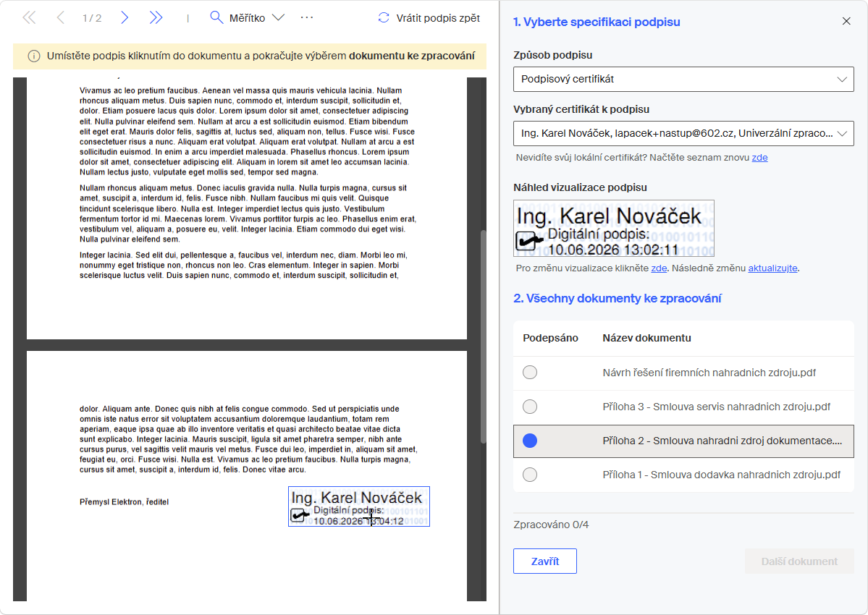Viewport: 868px width, 615px height.
Task: Choose the Příloha 2 - Smlouva nahradni zdroj row
Action: coord(683,441)
